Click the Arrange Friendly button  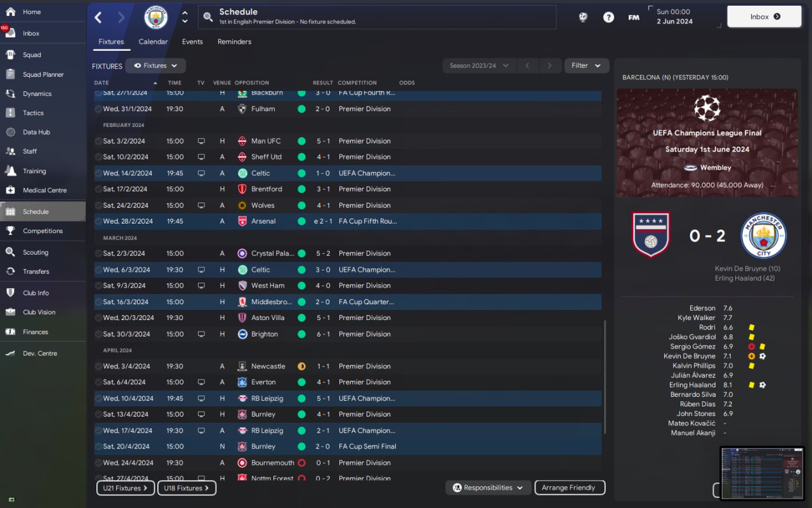click(x=570, y=488)
